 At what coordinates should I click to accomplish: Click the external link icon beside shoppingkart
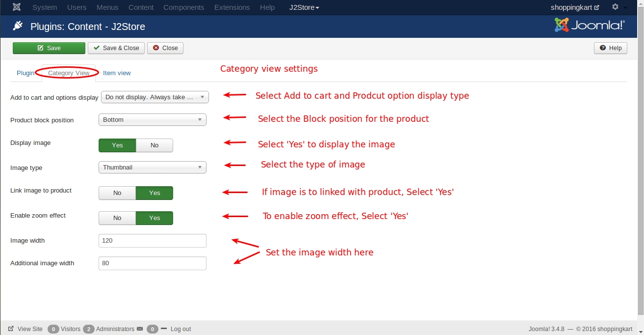click(596, 7)
